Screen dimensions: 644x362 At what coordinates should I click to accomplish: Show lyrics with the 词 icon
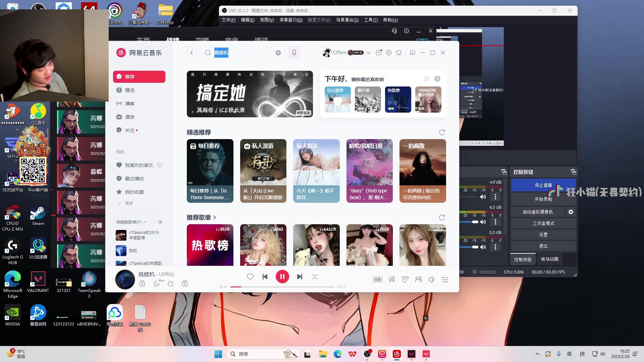click(391, 280)
